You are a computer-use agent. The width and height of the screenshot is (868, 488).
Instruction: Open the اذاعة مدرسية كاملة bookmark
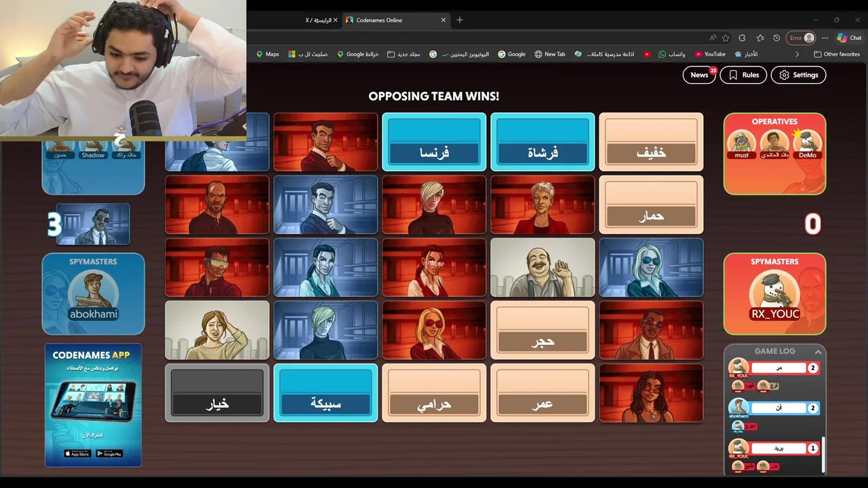click(x=604, y=54)
